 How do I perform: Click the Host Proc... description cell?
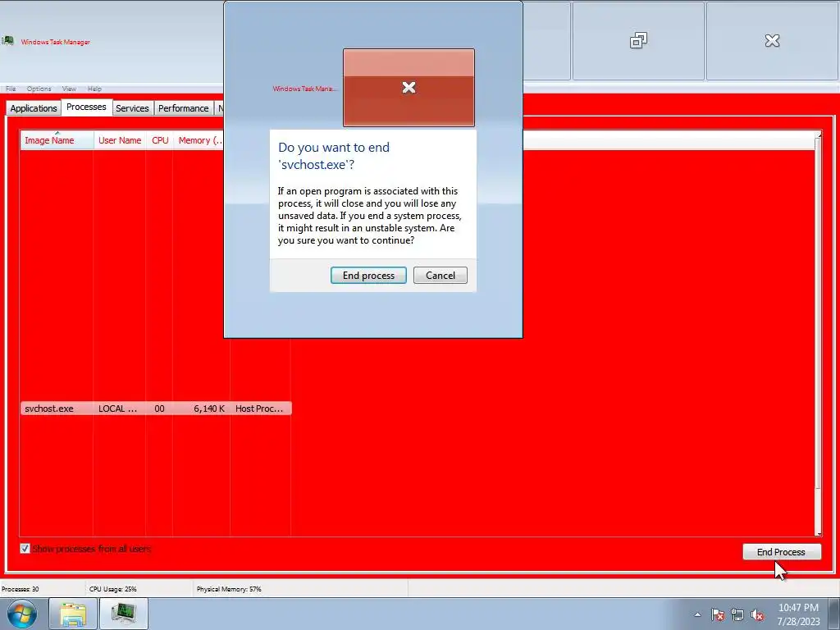tap(259, 409)
